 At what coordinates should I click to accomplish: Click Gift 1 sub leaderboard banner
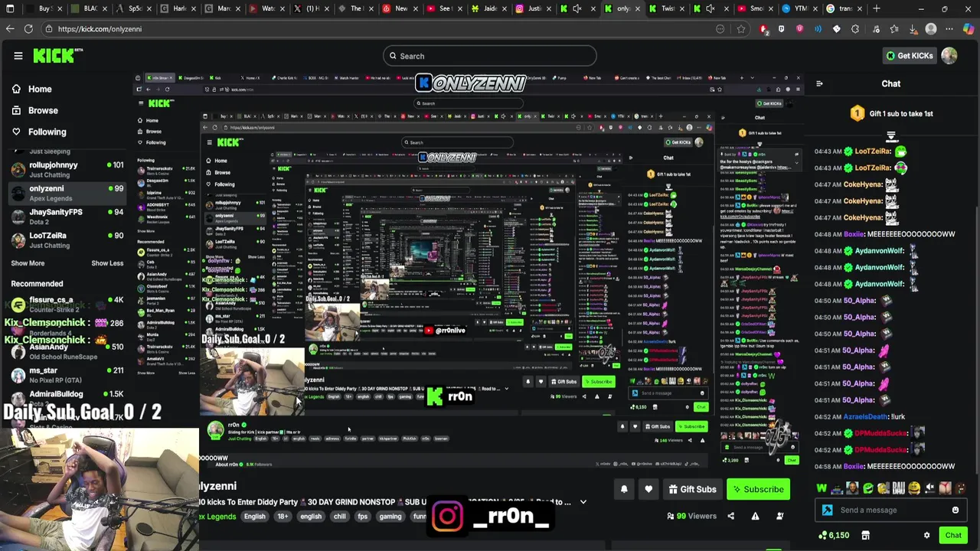(891, 113)
